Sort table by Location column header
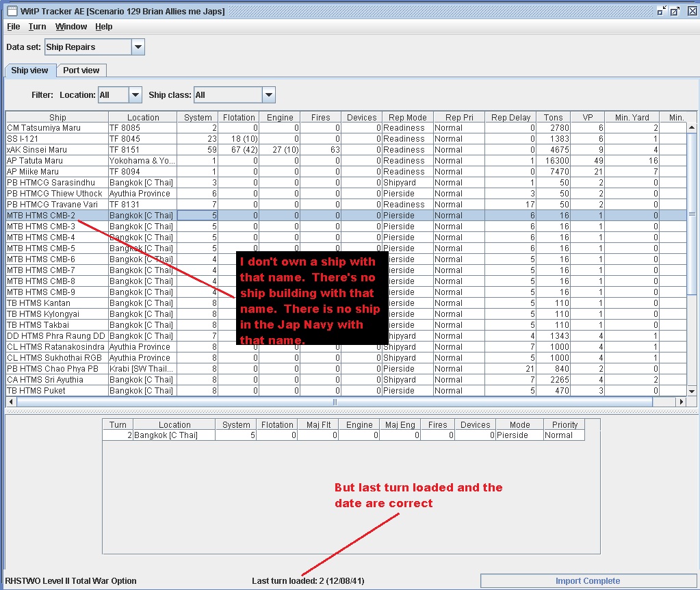Viewport: 700px width, 590px height. click(x=143, y=117)
